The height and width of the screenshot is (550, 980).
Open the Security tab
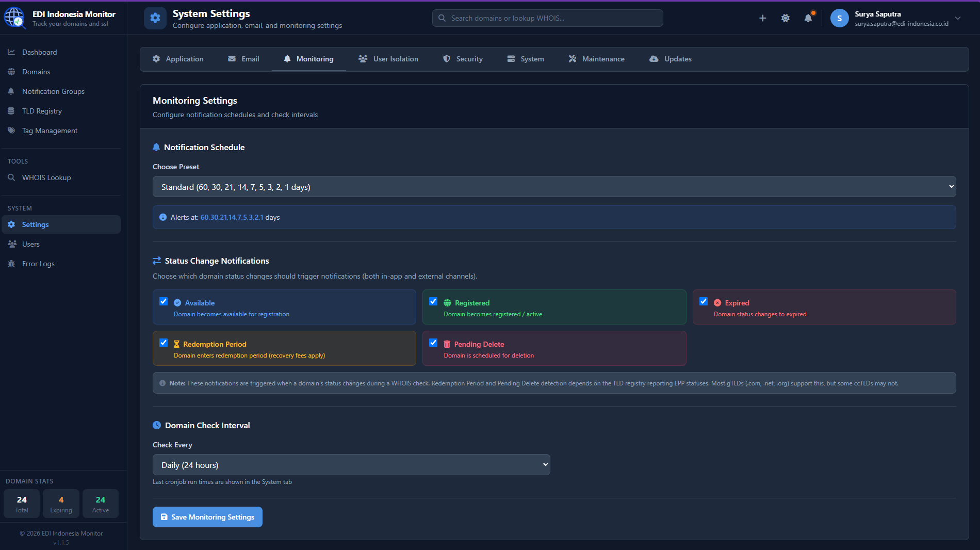click(x=463, y=59)
